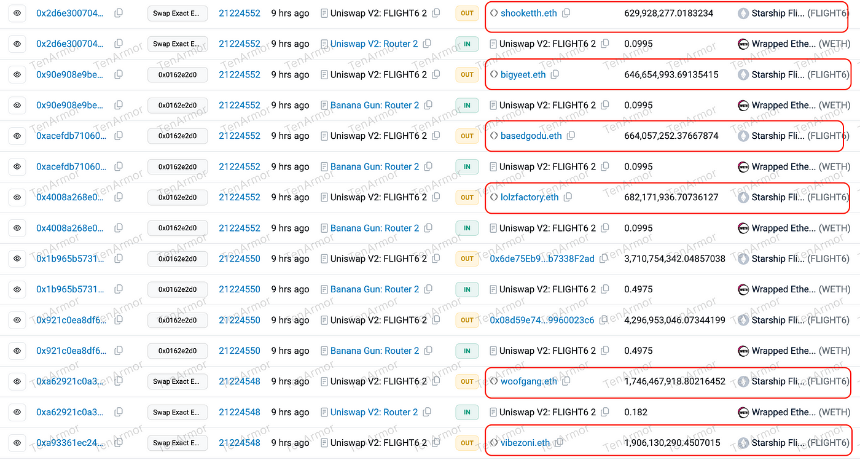The height and width of the screenshot is (460, 860).
Task: Open the vibezoni.eth address link
Action: click(525, 442)
